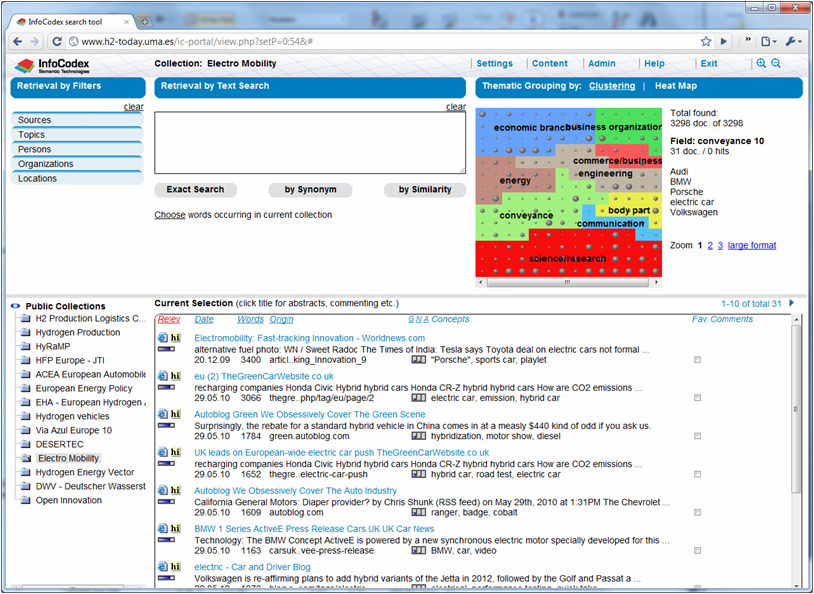Open the Hydrogen vehicles collection
Screen dimensions: 814x594
click(72, 416)
